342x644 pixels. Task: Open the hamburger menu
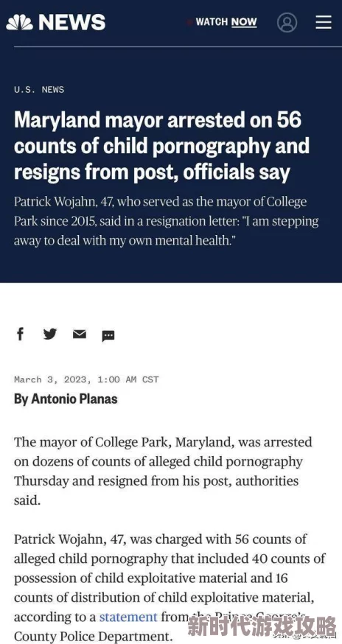324,22
